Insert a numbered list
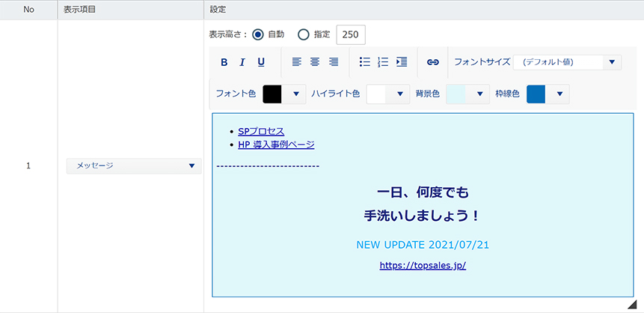Image resolution: width=644 pixels, height=313 pixels. click(x=383, y=62)
